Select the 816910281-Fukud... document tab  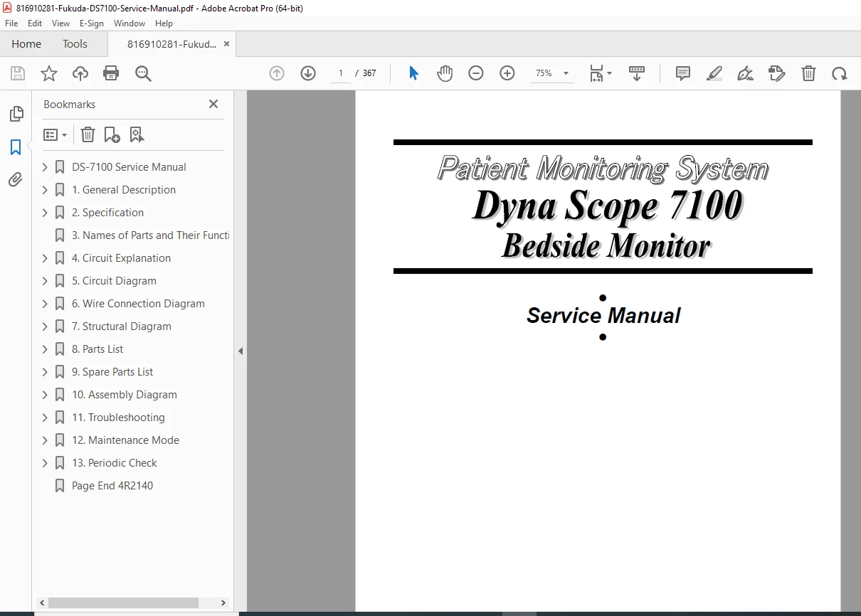(x=171, y=44)
